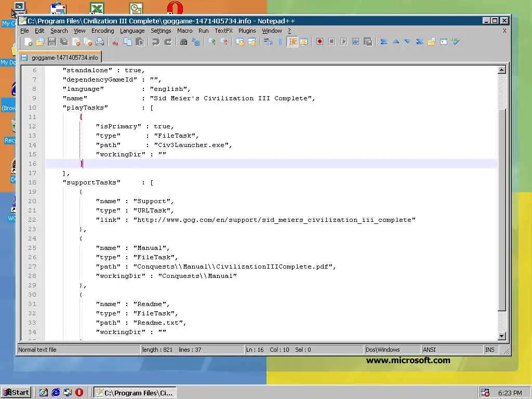Click the Stop Recording macro icon
Screen dimensions: 532x399
tap(332, 42)
